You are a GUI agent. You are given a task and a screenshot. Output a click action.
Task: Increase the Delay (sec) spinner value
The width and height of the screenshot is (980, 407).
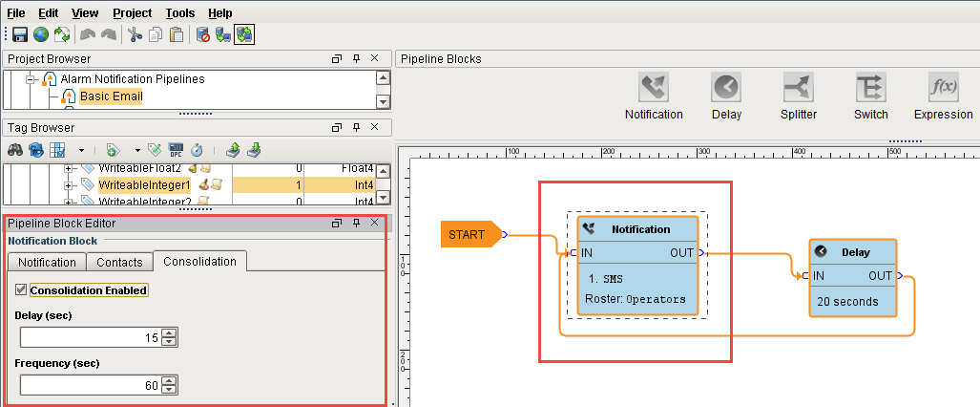pyautogui.click(x=170, y=333)
